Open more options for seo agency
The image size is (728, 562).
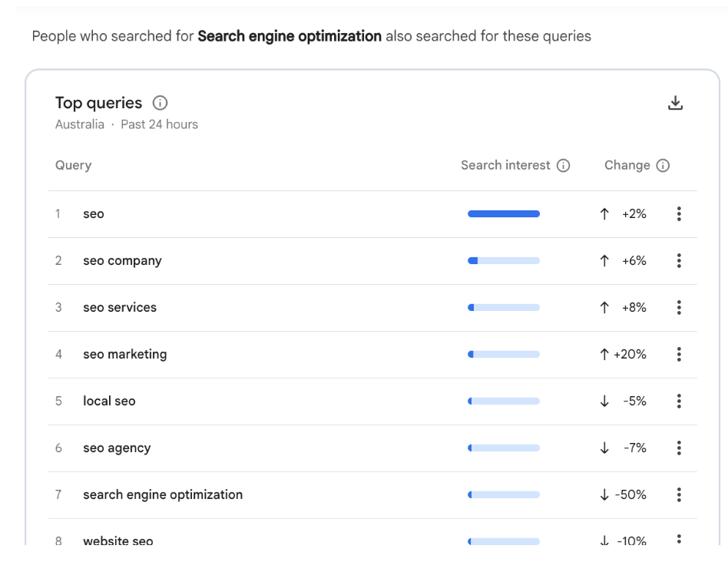[679, 448]
